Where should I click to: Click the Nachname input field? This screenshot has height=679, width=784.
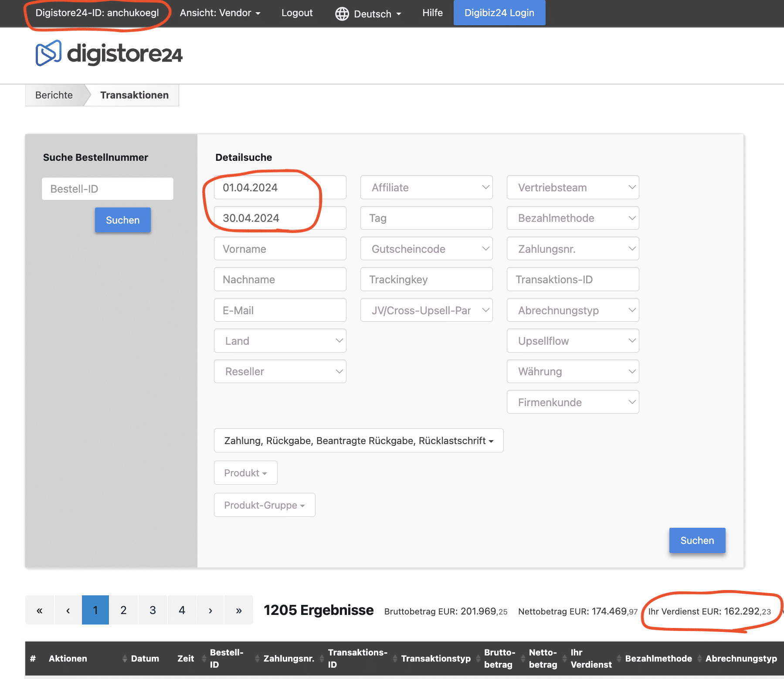coord(280,279)
